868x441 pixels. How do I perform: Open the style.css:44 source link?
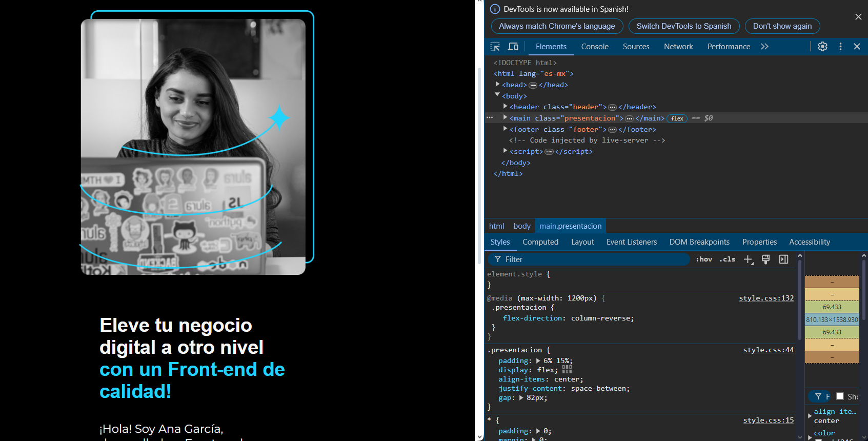point(768,350)
